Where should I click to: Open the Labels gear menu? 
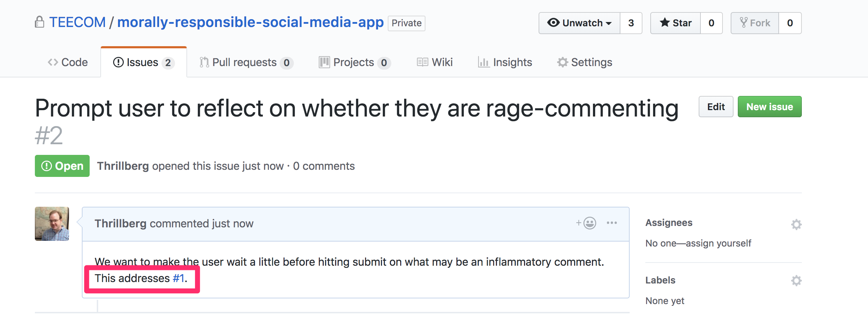796,281
